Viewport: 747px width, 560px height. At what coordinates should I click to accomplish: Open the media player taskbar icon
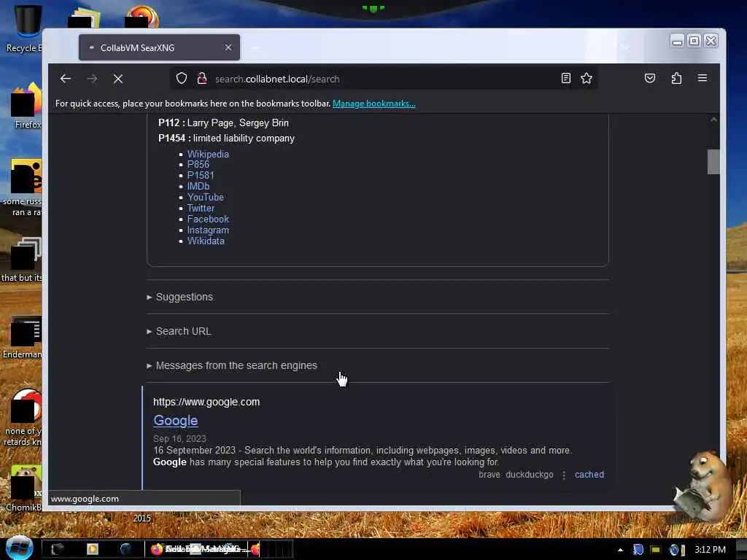(x=93, y=549)
